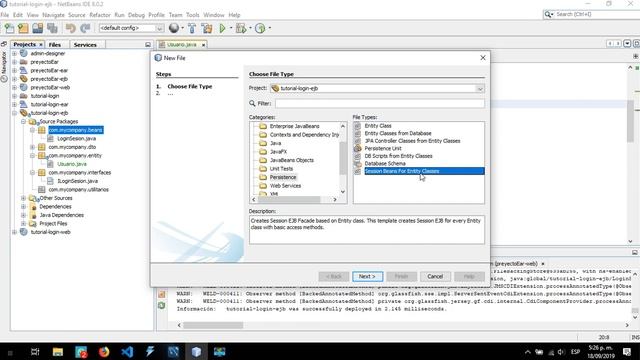Click the Categories list vertical scrollbar
The height and width of the screenshot is (360, 640).
point(343,159)
